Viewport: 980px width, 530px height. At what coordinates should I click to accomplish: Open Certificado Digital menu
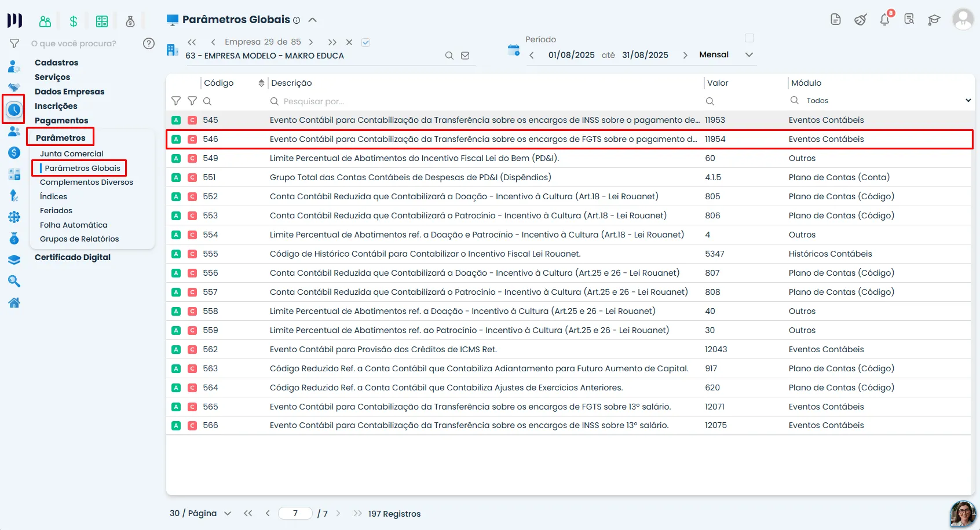pyautogui.click(x=72, y=257)
